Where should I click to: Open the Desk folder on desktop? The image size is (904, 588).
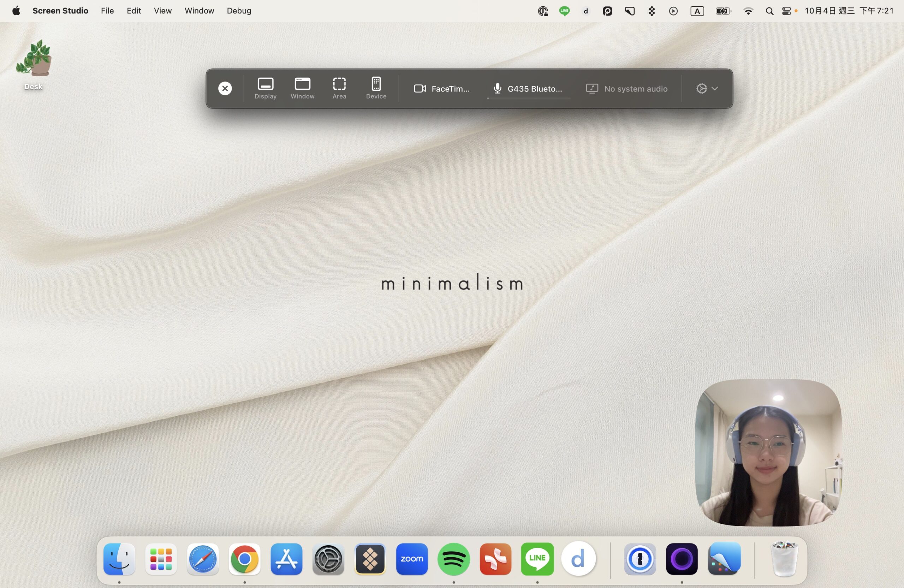(34, 65)
